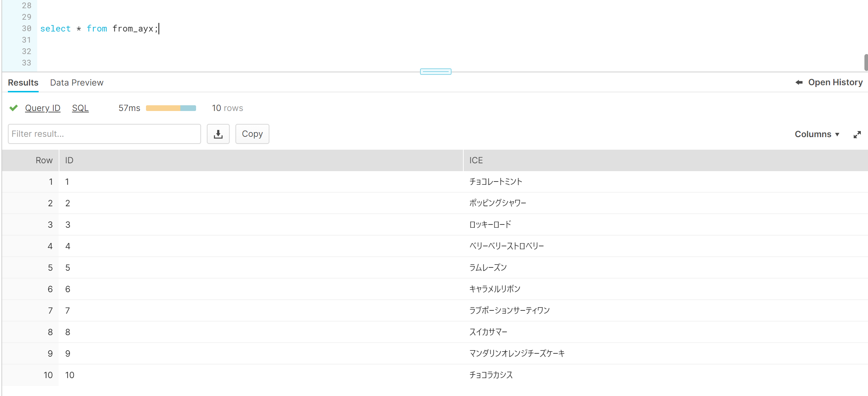Open the Query ID details
This screenshot has height=396, width=868.
point(43,108)
